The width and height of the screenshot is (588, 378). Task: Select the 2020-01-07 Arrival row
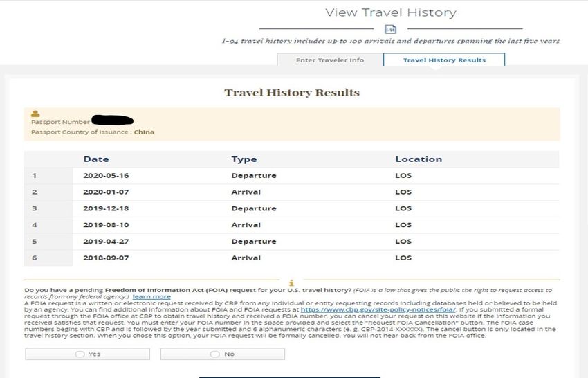click(291, 192)
